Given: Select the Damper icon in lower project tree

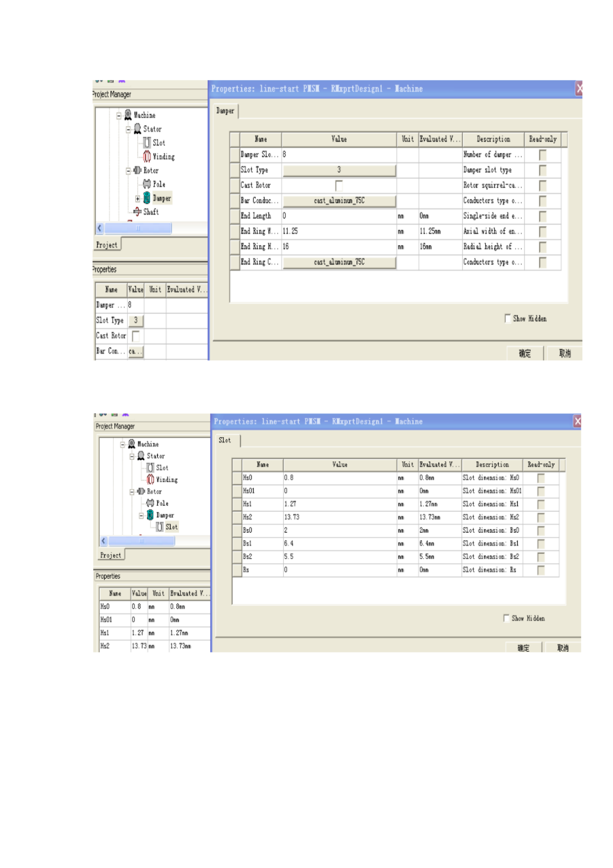Looking at the screenshot, I should (x=150, y=514).
